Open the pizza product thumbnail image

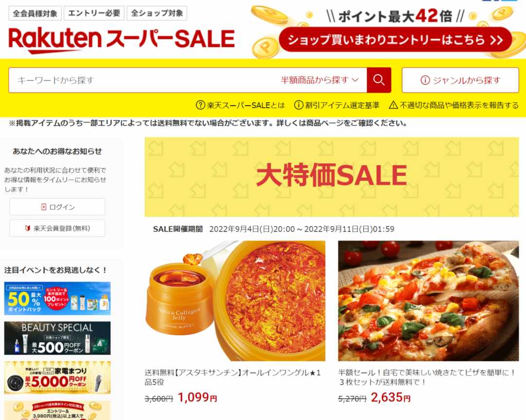(x=429, y=301)
